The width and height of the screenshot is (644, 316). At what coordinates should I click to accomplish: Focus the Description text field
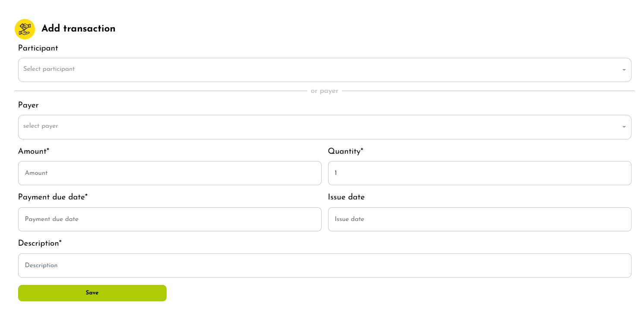pos(324,265)
